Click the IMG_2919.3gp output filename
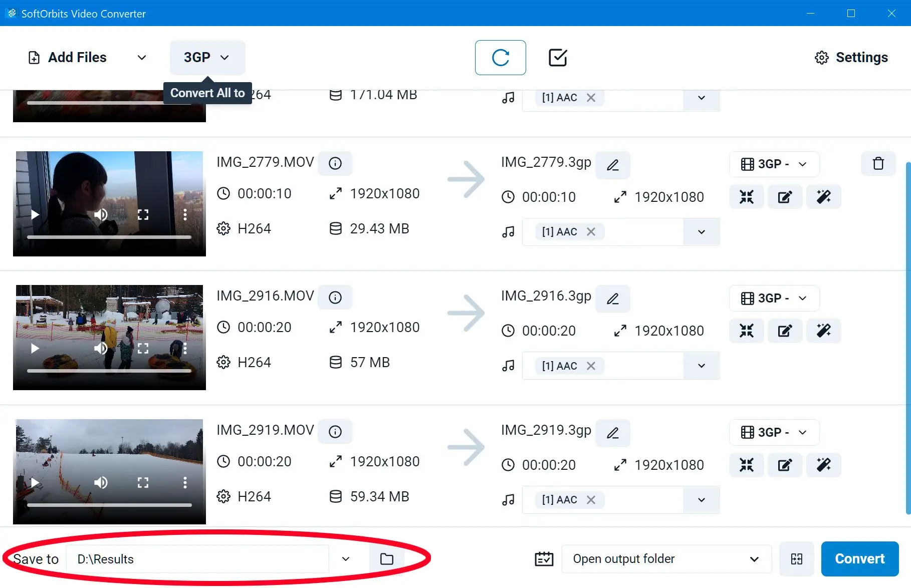The height and width of the screenshot is (588, 911). click(x=546, y=430)
